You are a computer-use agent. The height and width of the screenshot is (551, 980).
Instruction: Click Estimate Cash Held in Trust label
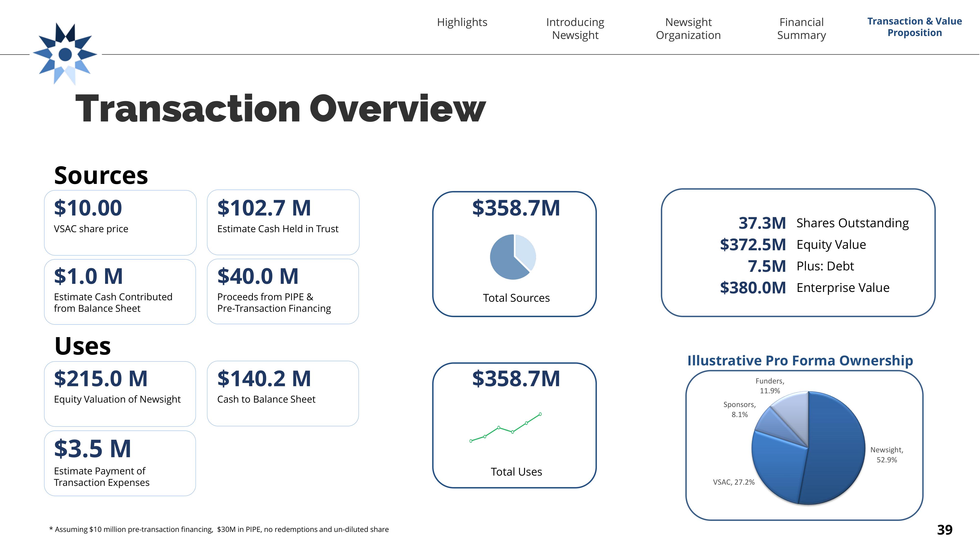[278, 229]
